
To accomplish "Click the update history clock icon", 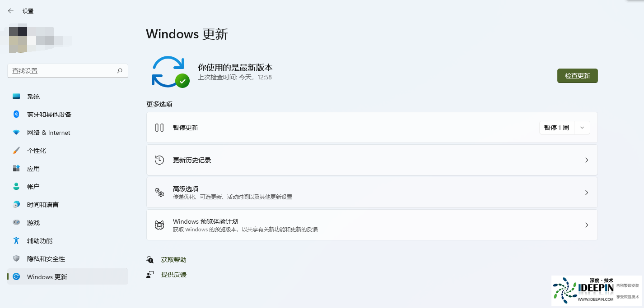I will 159,160.
